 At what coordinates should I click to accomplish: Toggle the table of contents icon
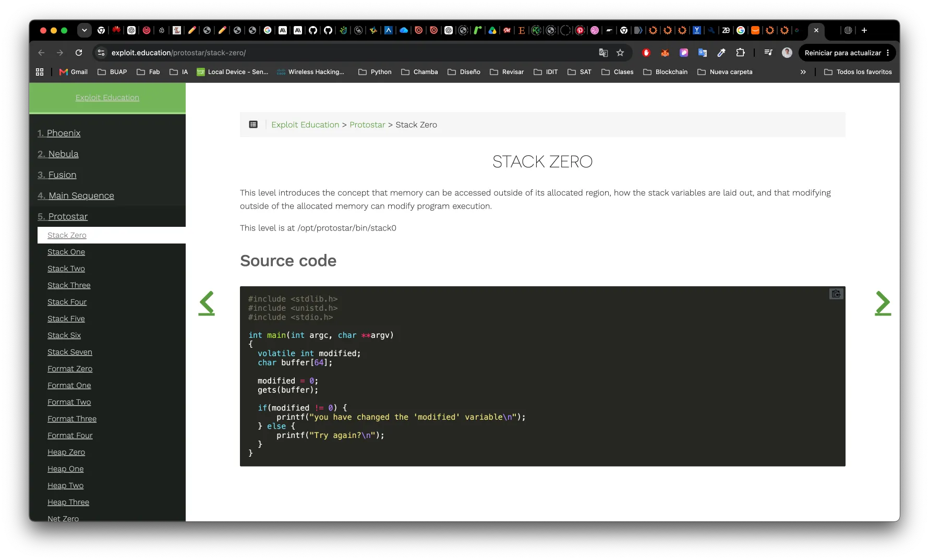pyautogui.click(x=254, y=125)
